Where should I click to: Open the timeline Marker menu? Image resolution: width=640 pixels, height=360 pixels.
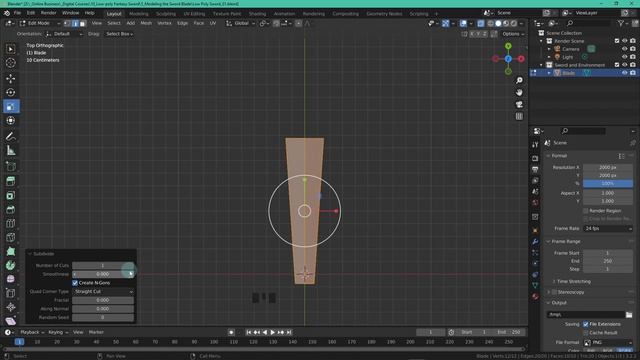[x=96, y=332]
